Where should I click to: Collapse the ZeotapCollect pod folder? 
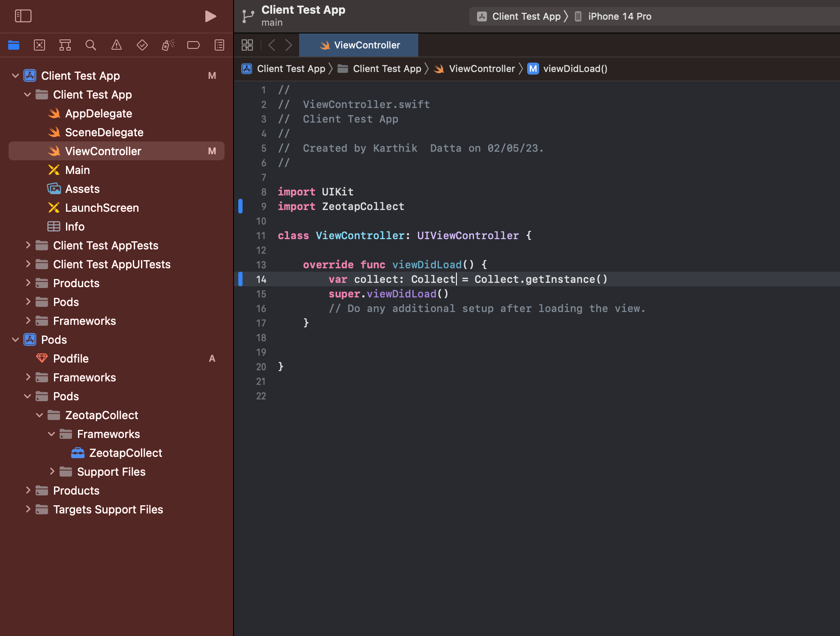pos(39,415)
